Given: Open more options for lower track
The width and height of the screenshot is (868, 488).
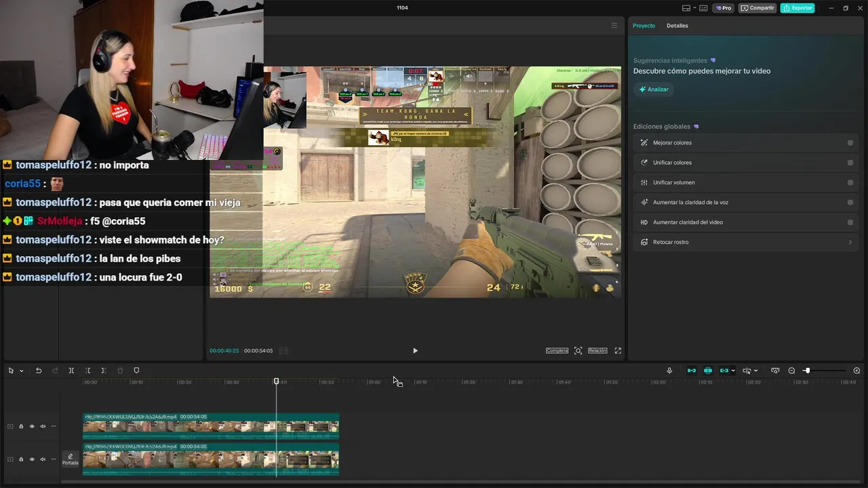Looking at the screenshot, I should 54,459.
